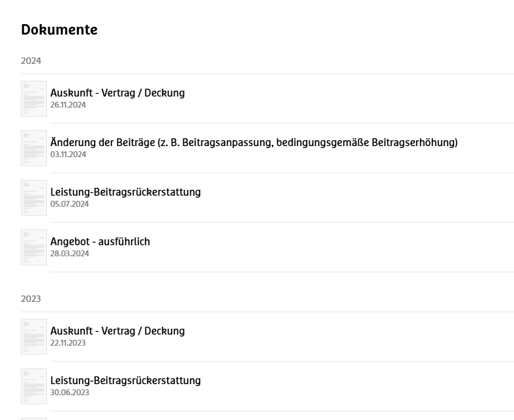This screenshot has width=514, height=420.
Task: Open thumbnail of Auskunft document from 26.11.2024
Action: [x=34, y=98]
